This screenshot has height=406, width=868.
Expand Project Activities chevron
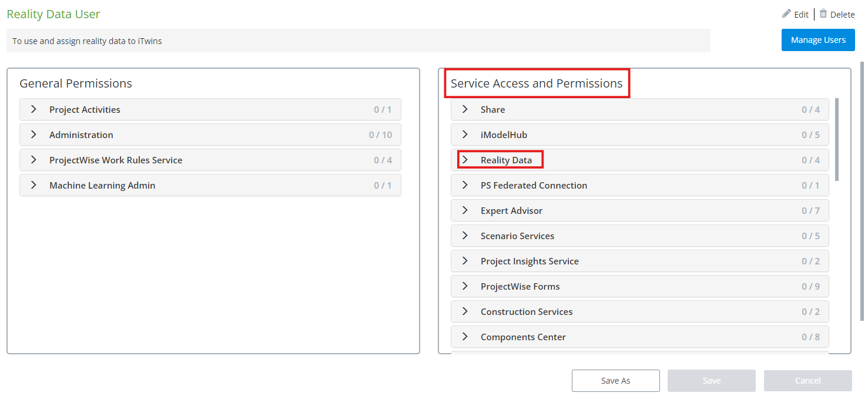(34, 109)
